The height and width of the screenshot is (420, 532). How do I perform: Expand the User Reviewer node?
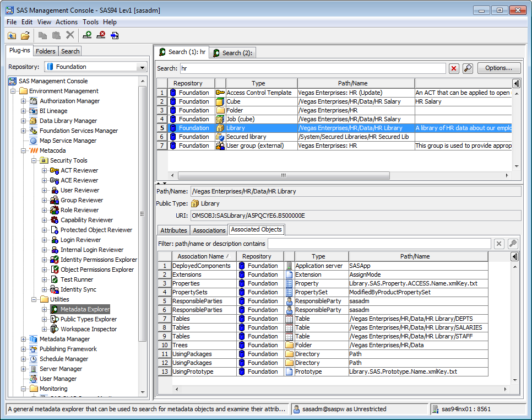tap(44, 191)
